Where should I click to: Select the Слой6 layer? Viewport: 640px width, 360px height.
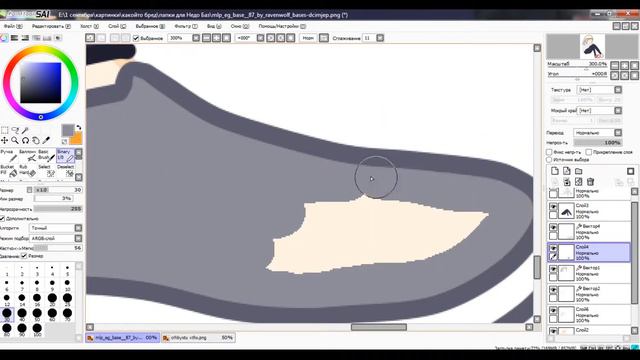[x=589, y=315]
